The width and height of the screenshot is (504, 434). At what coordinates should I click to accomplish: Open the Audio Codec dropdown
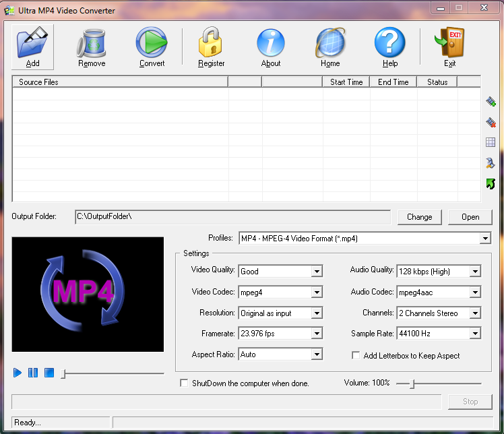[x=475, y=292]
